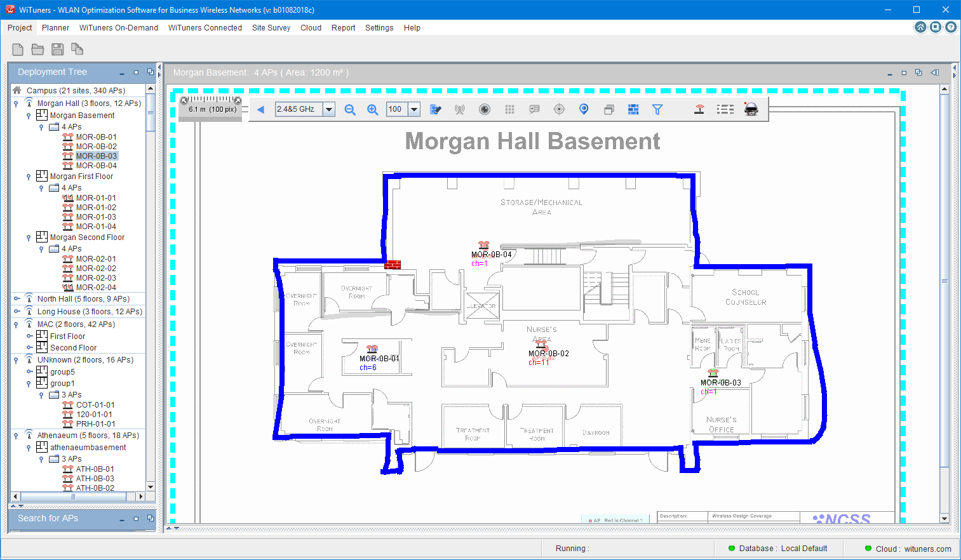Click the round home button top-right
Image resolution: width=961 pixels, height=560 pixels.
[x=920, y=27]
